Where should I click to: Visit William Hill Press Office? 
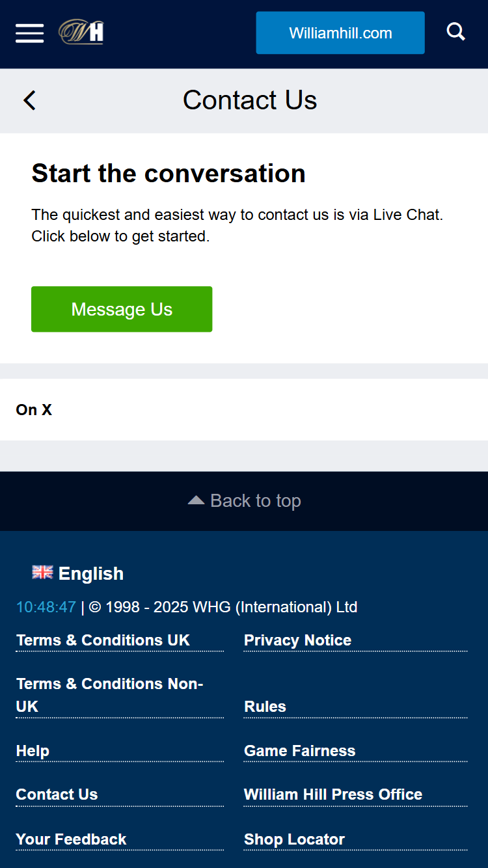pyautogui.click(x=333, y=794)
